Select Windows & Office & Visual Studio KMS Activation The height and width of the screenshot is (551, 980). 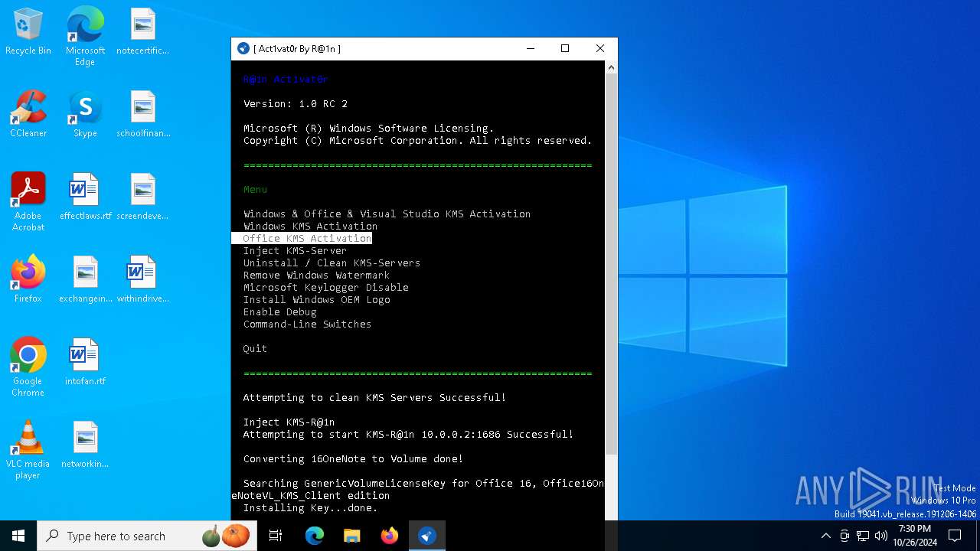tap(387, 214)
